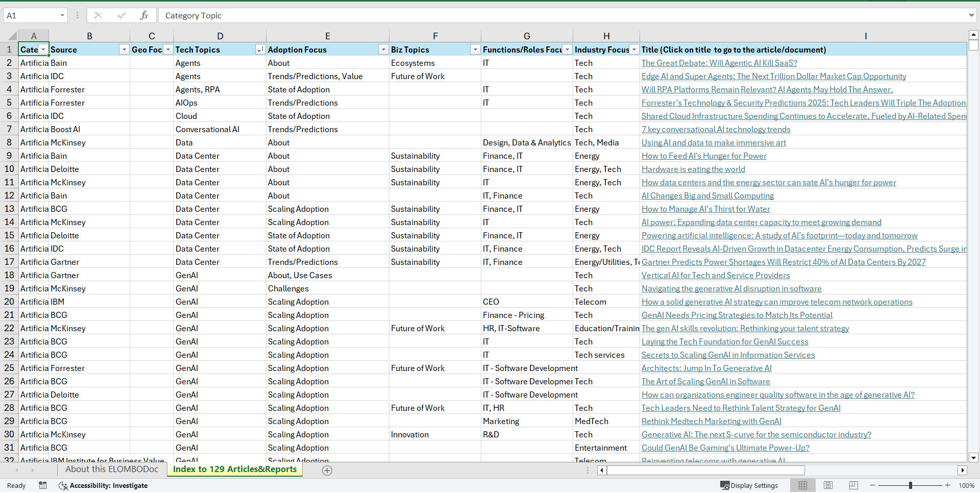Select the MedTech industry cell

click(x=606, y=421)
